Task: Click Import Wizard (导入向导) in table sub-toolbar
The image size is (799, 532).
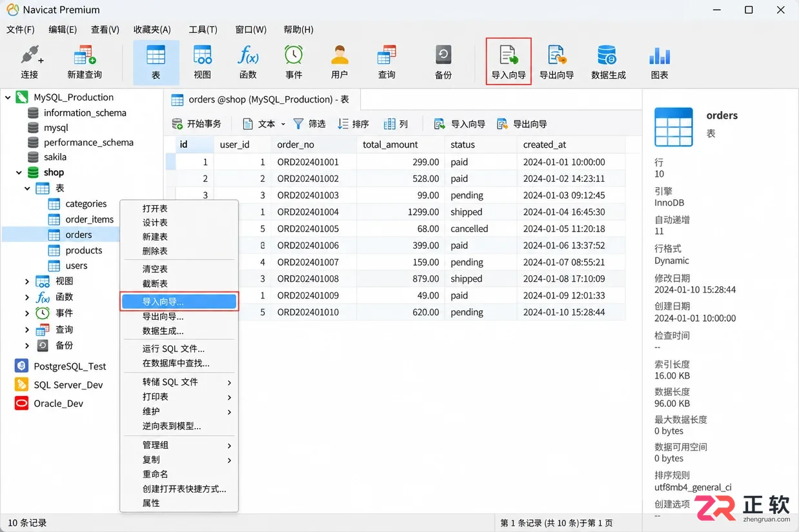Action: (460, 124)
